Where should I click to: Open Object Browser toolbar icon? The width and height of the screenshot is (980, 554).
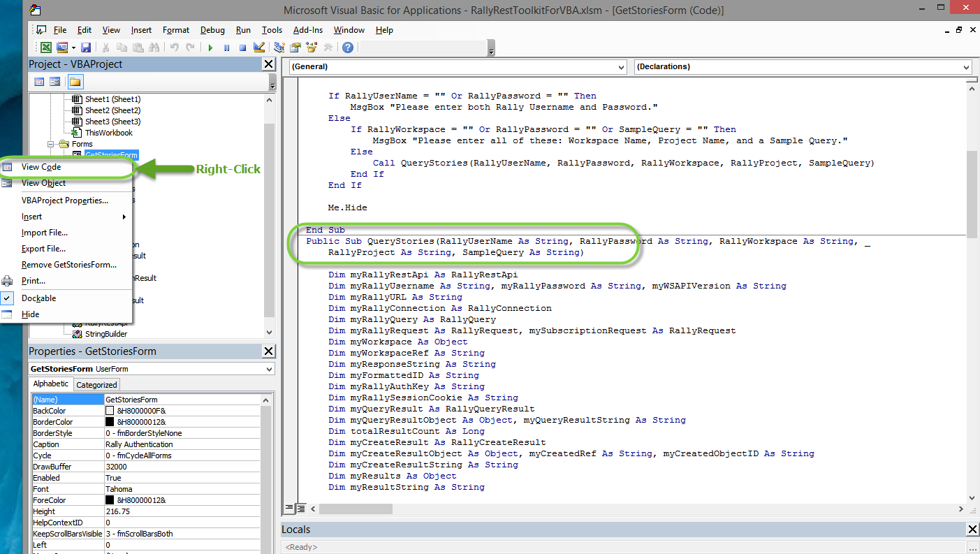pyautogui.click(x=312, y=48)
